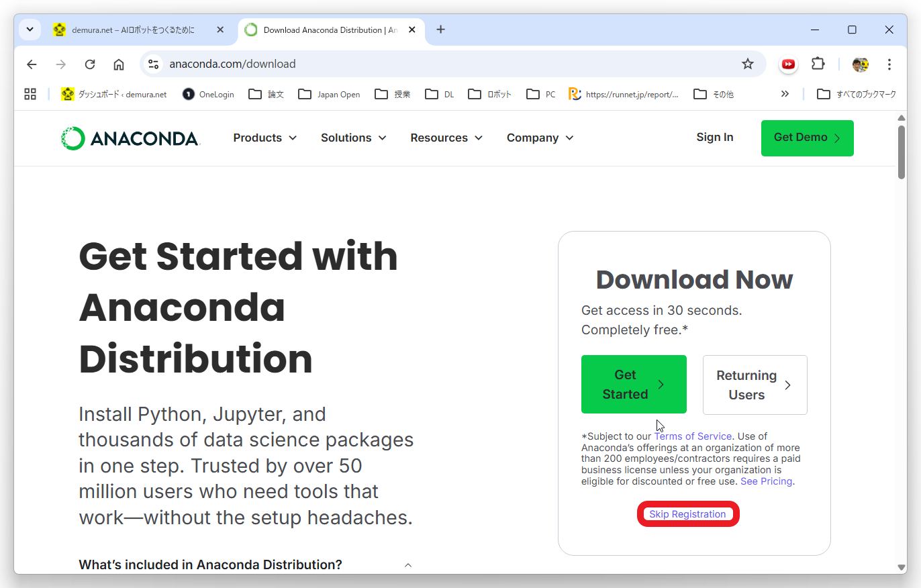Open the OneLogin bookmark
The image size is (921, 588).
(209, 94)
